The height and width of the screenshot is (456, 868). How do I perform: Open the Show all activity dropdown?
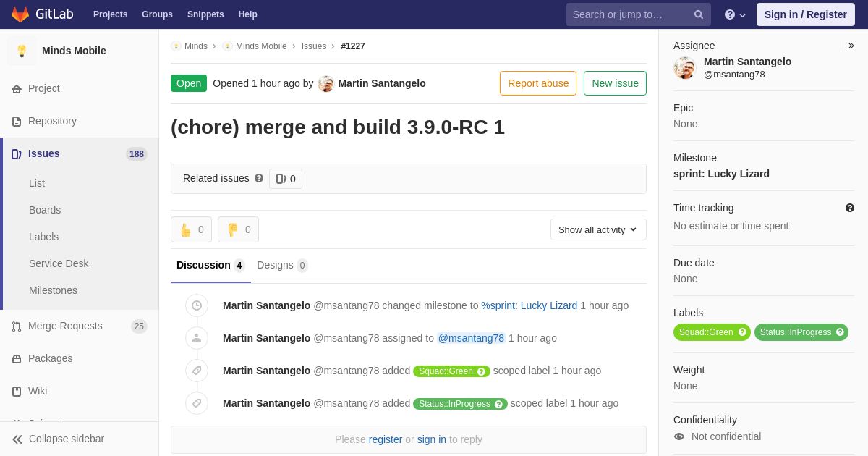[598, 229]
